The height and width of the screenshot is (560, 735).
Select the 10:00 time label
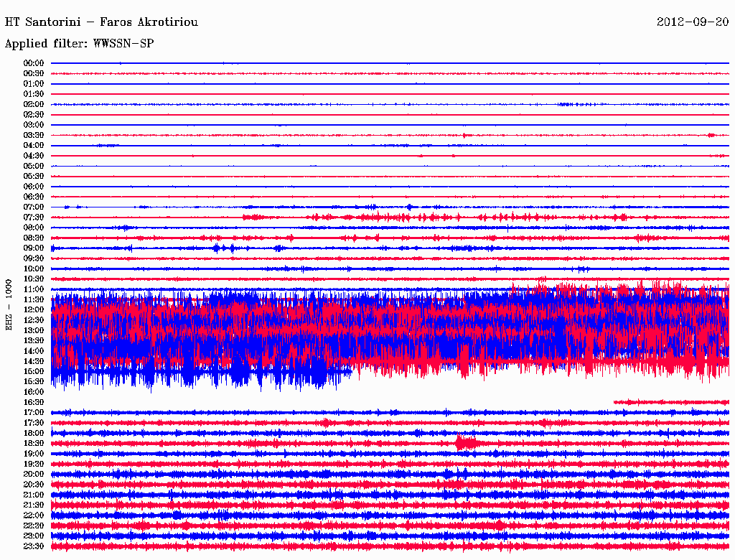pyautogui.click(x=34, y=269)
